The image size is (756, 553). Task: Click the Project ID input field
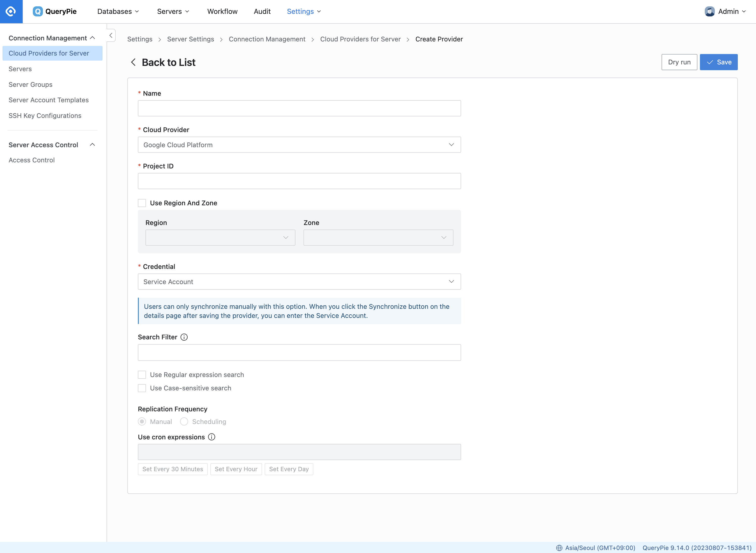click(x=299, y=181)
